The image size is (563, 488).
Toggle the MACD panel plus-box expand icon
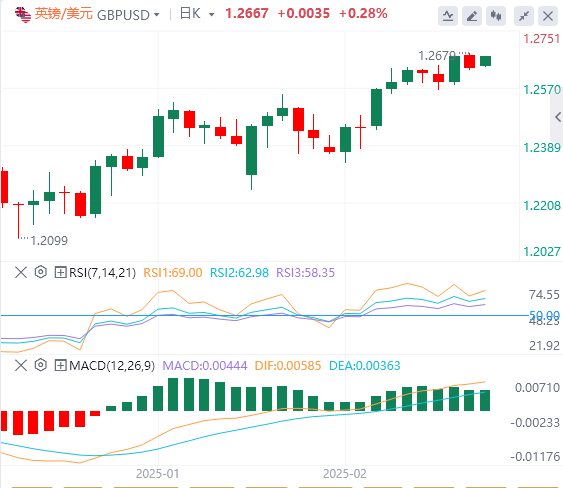pyautogui.click(x=60, y=366)
